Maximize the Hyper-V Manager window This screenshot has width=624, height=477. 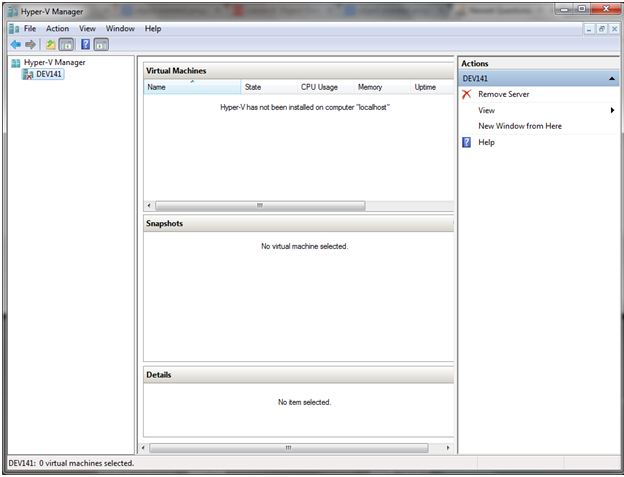point(582,9)
